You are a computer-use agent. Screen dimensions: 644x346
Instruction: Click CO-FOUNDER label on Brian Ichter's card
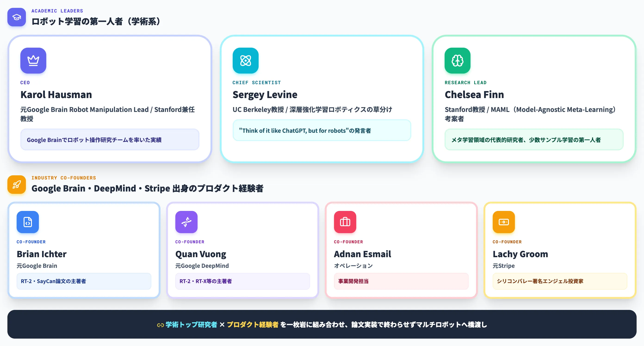coord(31,242)
